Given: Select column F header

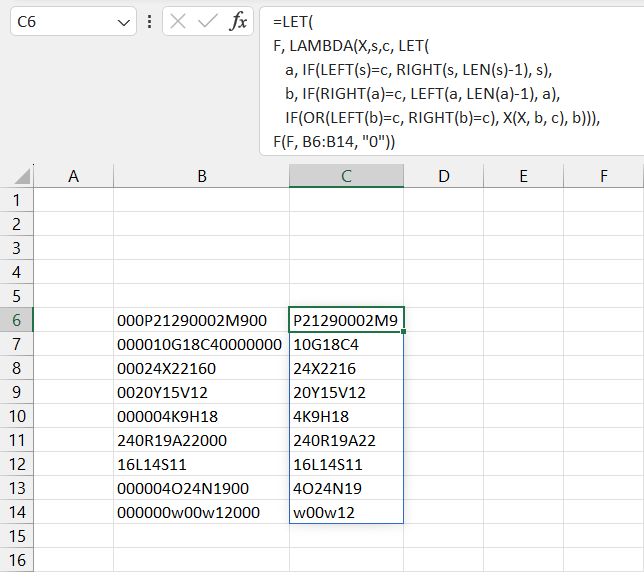Looking at the screenshot, I should point(604,176).
